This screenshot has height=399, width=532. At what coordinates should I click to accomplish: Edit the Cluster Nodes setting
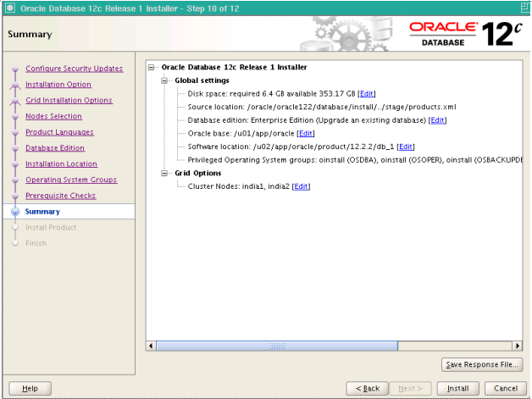pos(301,186)
